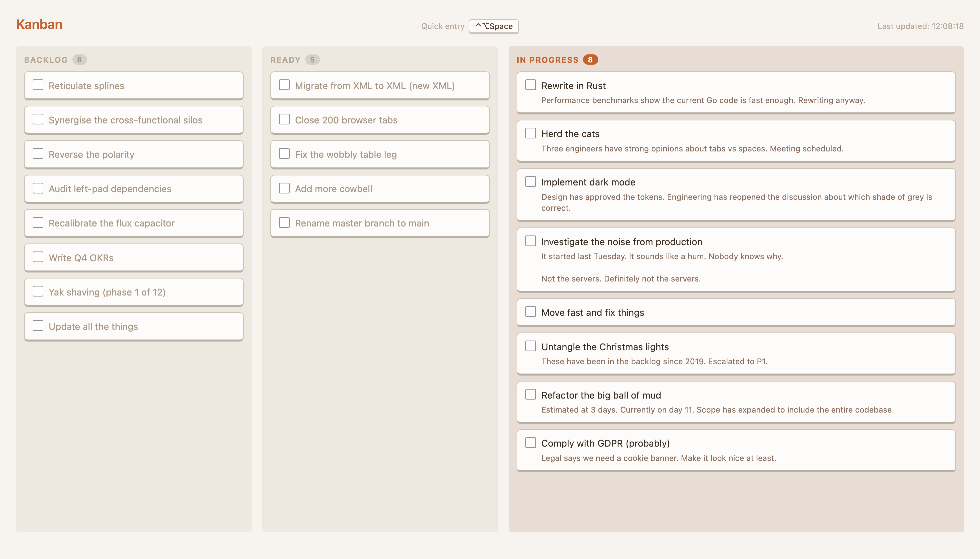Tick the Herd the cats checkbox
Screen dimensions: 980x559
pyautogui.click(x=531, y=133)
